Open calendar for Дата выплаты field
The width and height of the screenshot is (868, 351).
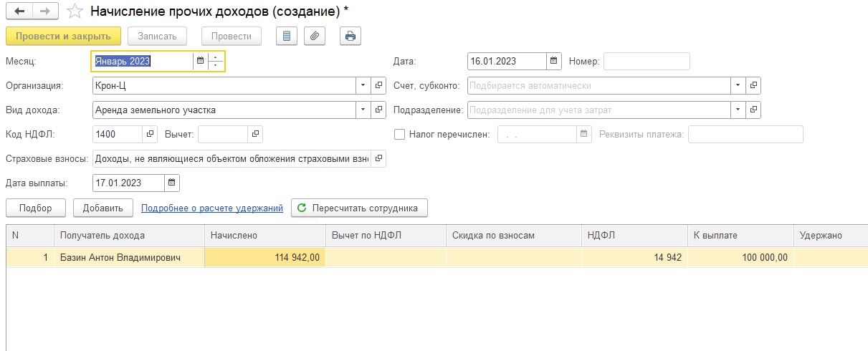(x=171, y=183)
